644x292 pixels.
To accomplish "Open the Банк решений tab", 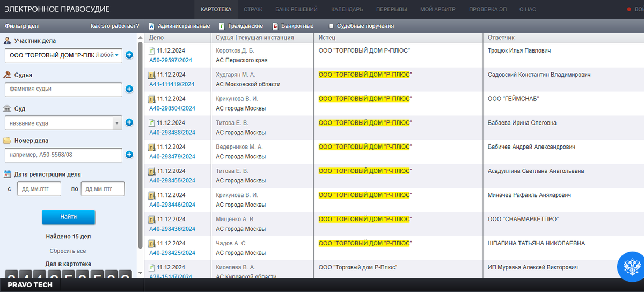I will (x=296, y=9).
